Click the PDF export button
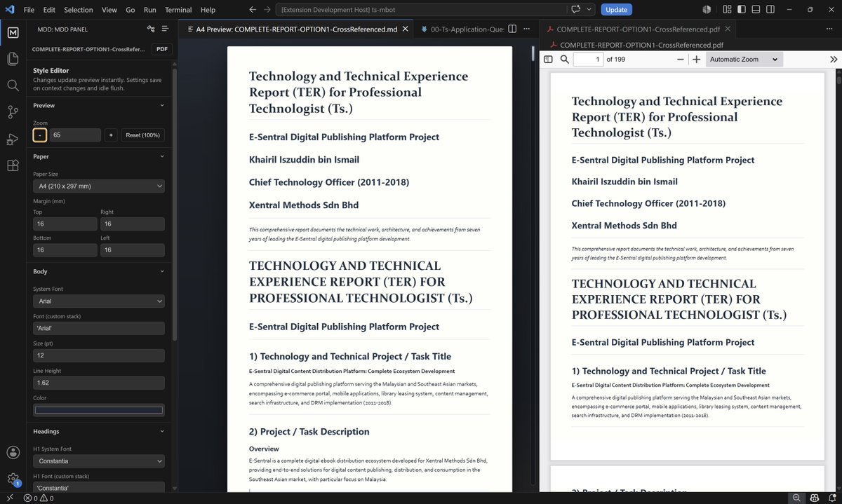The image size is (842, 504). point(162,49)
